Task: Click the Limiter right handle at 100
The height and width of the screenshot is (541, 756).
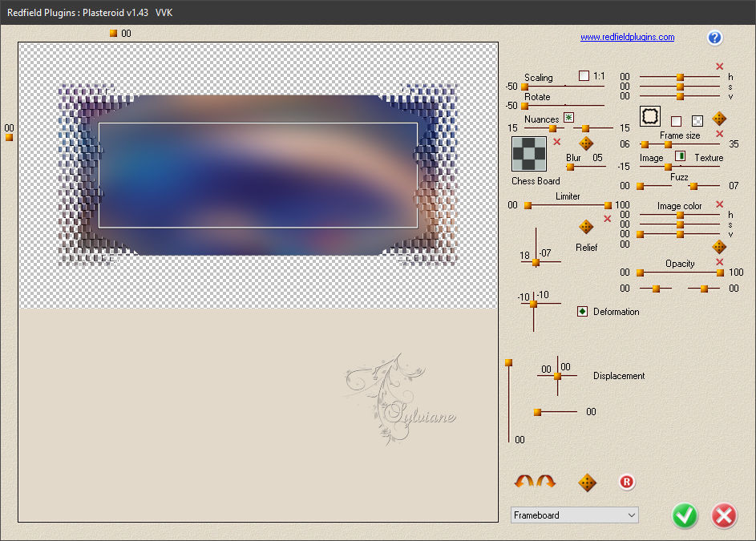Action: (608, 205)
